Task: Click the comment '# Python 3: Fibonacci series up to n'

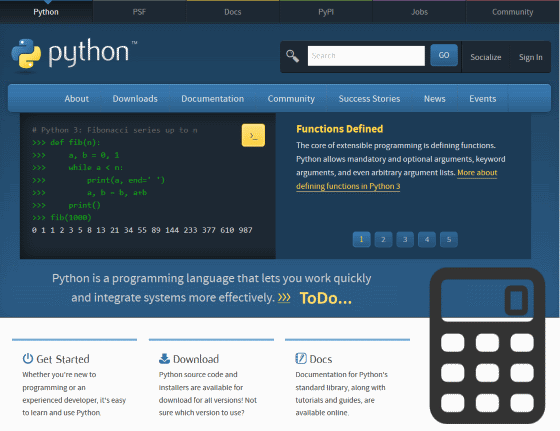Action: [x=115, y=130]
